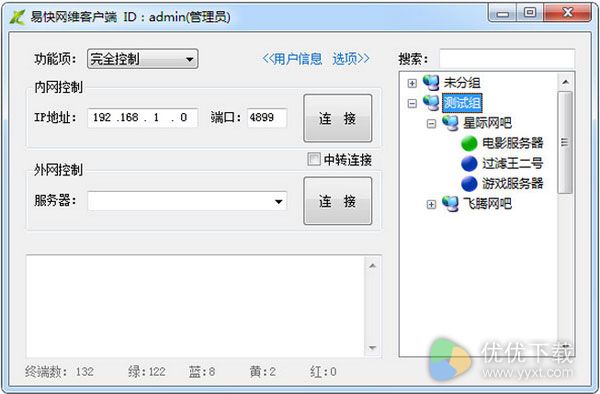The height and width of the screenshot is (394, 600).
Task: Click the tree list scrollbar thumb
Action: pos(565,142)
